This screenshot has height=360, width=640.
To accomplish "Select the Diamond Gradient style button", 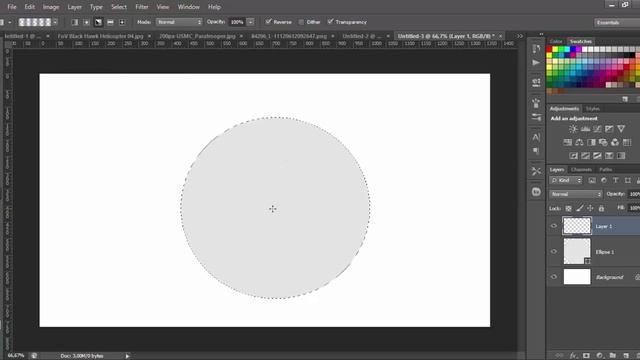I will point(122,22).
